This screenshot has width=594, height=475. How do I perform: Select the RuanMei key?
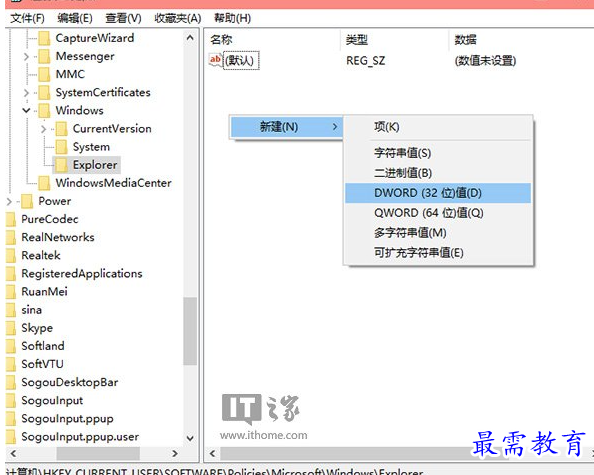[x=44, y=292]
